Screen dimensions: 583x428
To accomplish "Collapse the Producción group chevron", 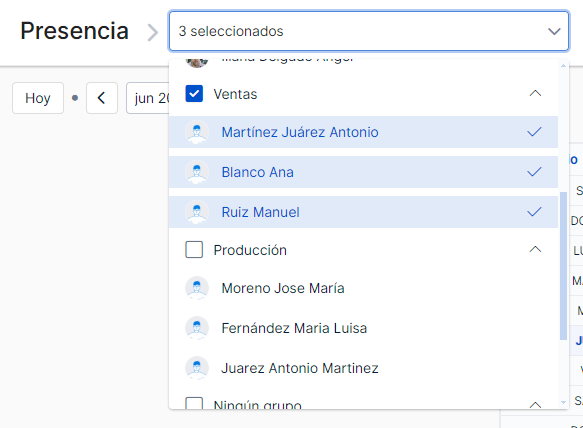I will (535, 249).
